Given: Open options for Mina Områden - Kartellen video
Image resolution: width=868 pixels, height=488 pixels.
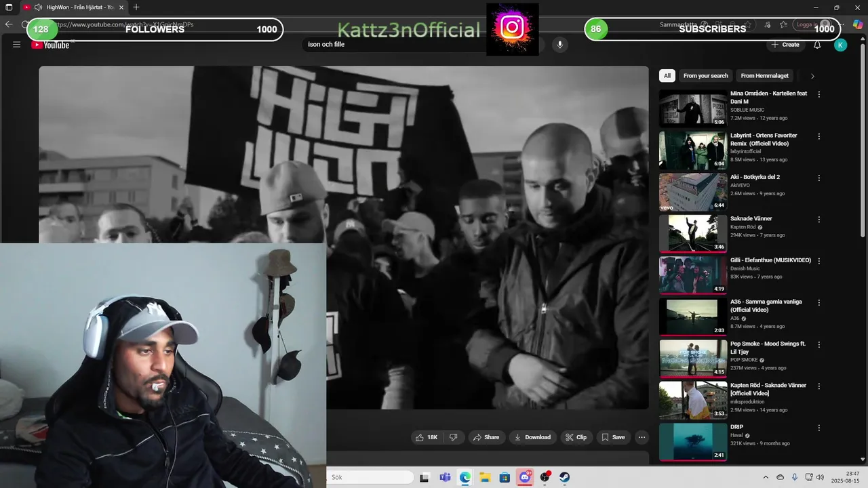Looking at the screenshot, I should [x=818, y=94].
